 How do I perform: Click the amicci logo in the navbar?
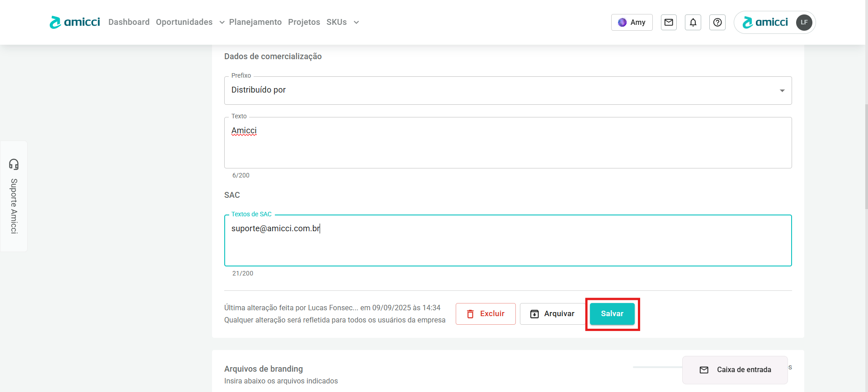(x=75, y=22)
